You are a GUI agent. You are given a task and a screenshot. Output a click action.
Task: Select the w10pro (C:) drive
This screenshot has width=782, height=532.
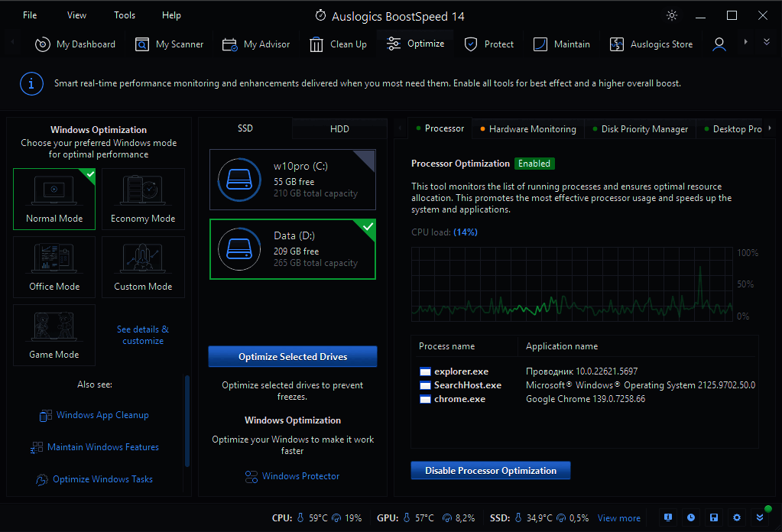pyautogui.click(x=293, y=180)
